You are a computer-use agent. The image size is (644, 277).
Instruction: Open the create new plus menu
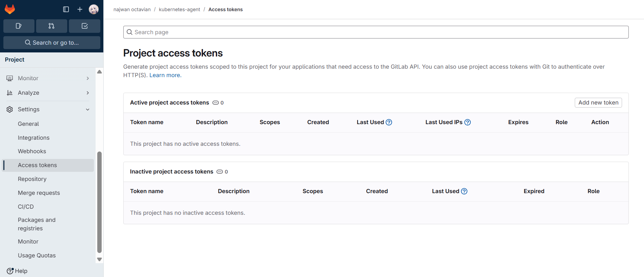pos(80,9)
